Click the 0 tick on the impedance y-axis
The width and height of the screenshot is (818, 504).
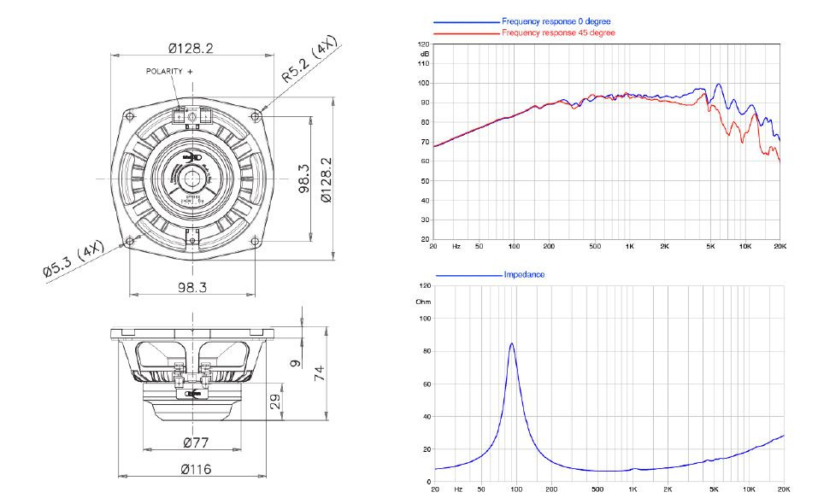point(429,482)
